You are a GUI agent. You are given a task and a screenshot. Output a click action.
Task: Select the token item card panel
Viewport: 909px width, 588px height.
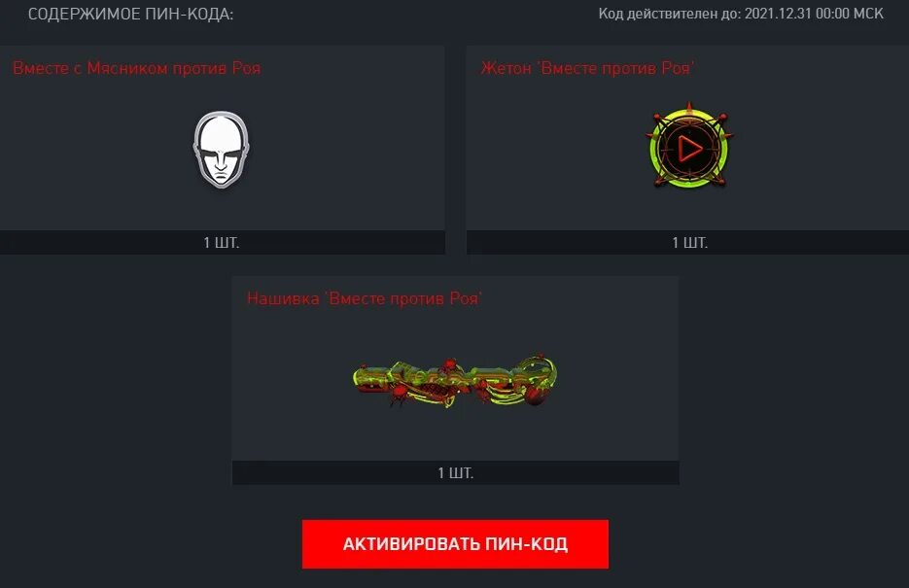coord(687,150)
